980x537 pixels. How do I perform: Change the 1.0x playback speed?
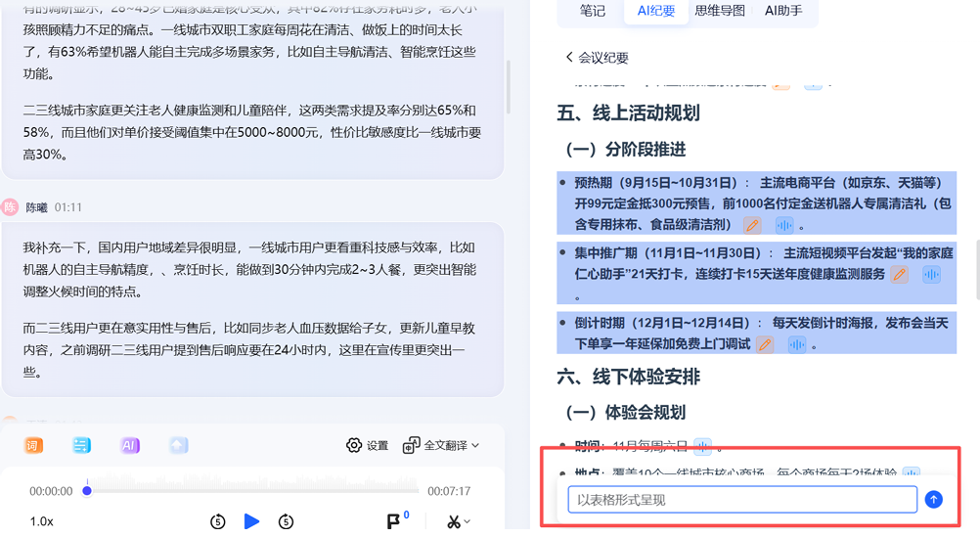[42, 521]
